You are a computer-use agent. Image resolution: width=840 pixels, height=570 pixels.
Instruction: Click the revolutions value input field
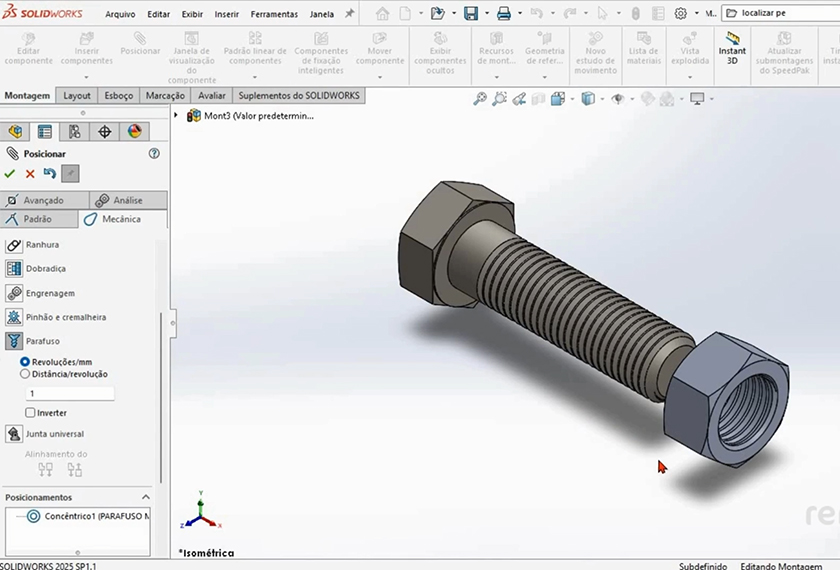click(x=70, y=394)
